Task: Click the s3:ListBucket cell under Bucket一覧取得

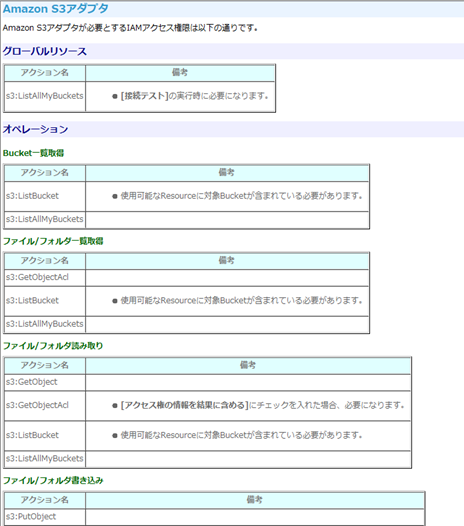Action: point(45,196)
